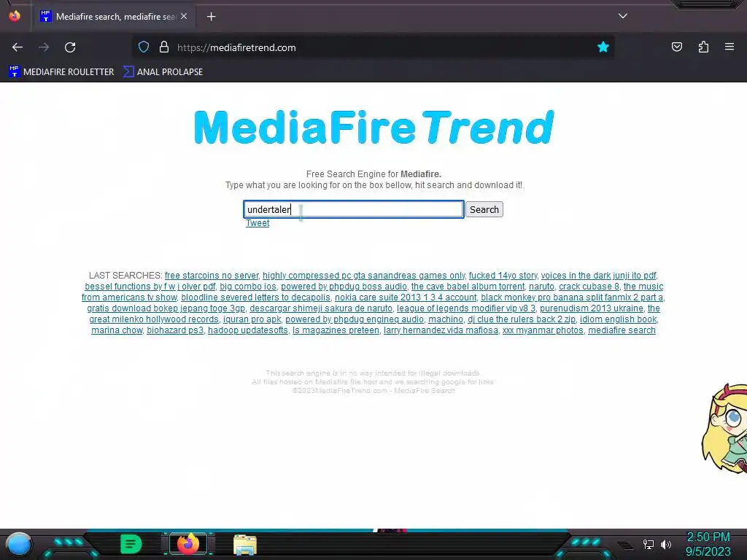View site security via the padlock icon
747x560 pixels.
pos(164,47)
